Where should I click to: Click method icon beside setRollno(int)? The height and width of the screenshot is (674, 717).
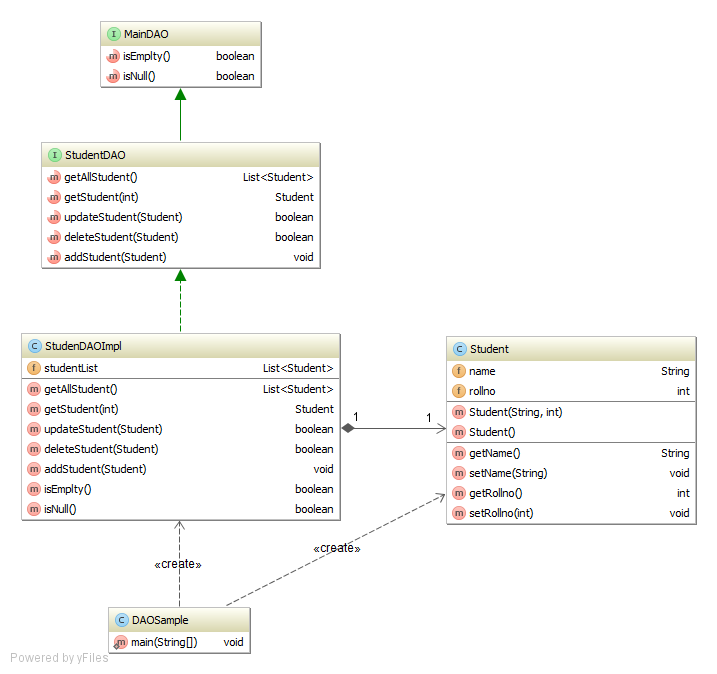pos(459,514)
